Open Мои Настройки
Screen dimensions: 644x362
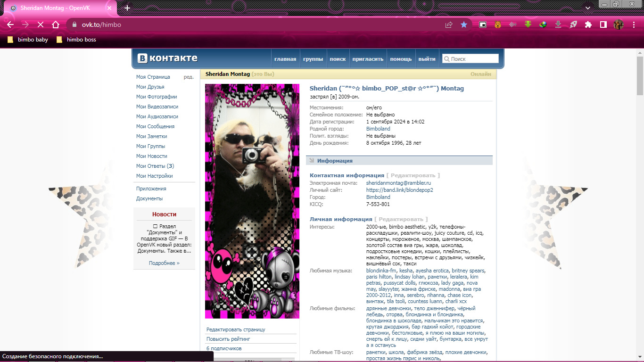[x=154, y=176]
